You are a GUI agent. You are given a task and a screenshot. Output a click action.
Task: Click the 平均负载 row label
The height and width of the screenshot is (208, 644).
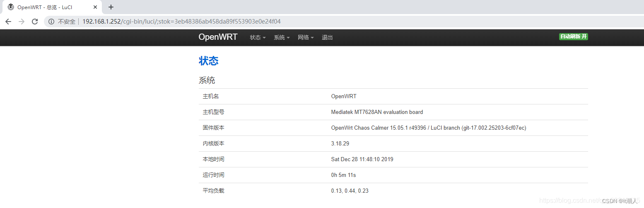[x=214, y=191]
